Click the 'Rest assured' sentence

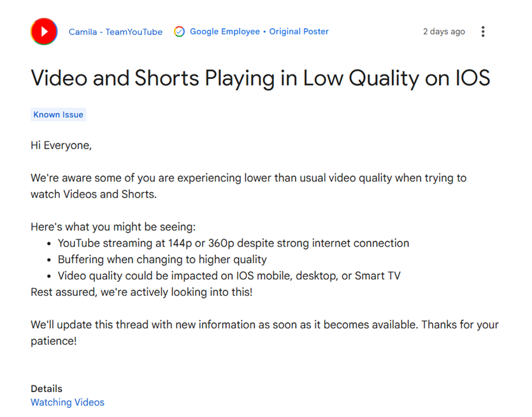pos(141,292)
